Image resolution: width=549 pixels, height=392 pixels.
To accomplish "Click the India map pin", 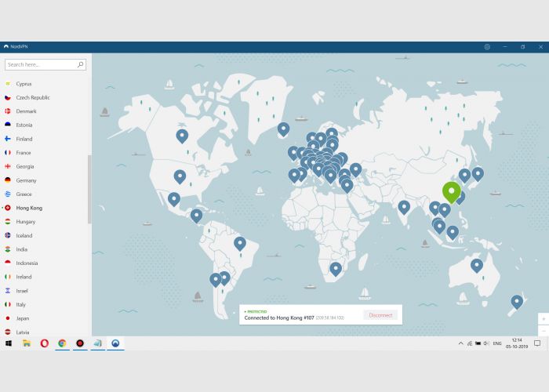I will pyautogui.click(x=404, y=207).
